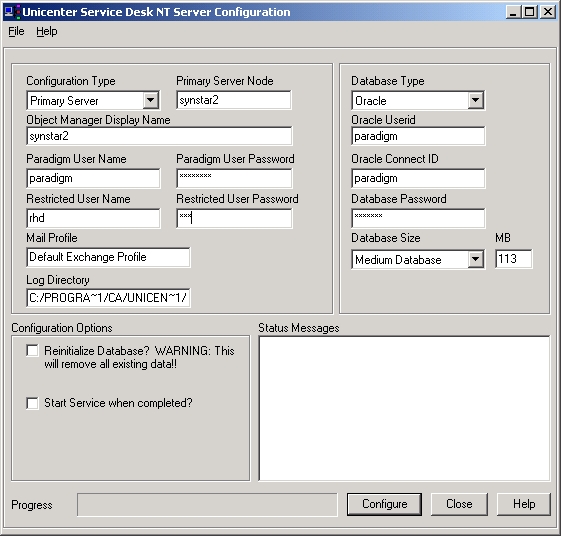Maximize the Server Configuration window
Image resolution: width=561 pixels, height=536 pixels.
tap(530, 12)
